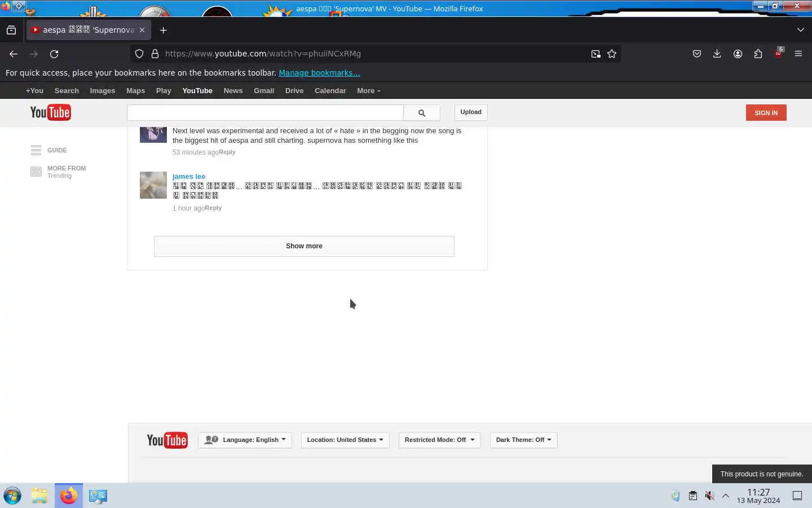The image size is (812, 508).
Task: Click the YouTube logo in the footer
Action: (x=167, y=440)
